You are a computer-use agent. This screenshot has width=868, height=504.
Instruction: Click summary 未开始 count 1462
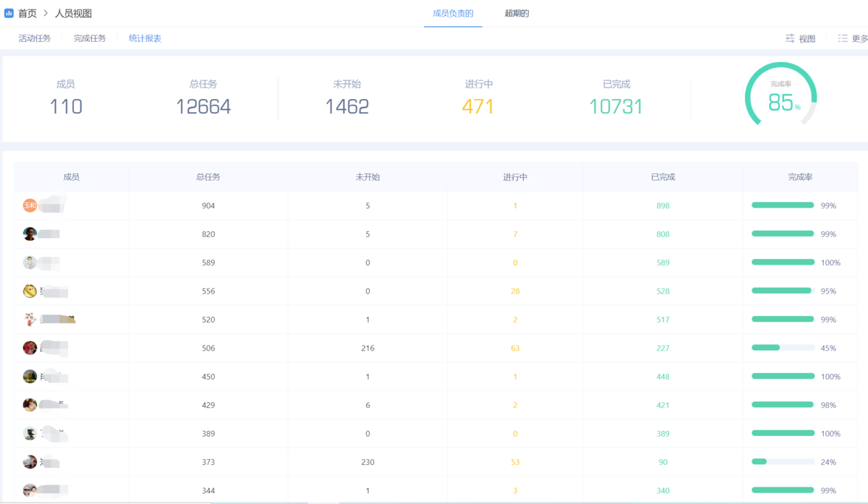pyautogui.click(x=347, y=107)
